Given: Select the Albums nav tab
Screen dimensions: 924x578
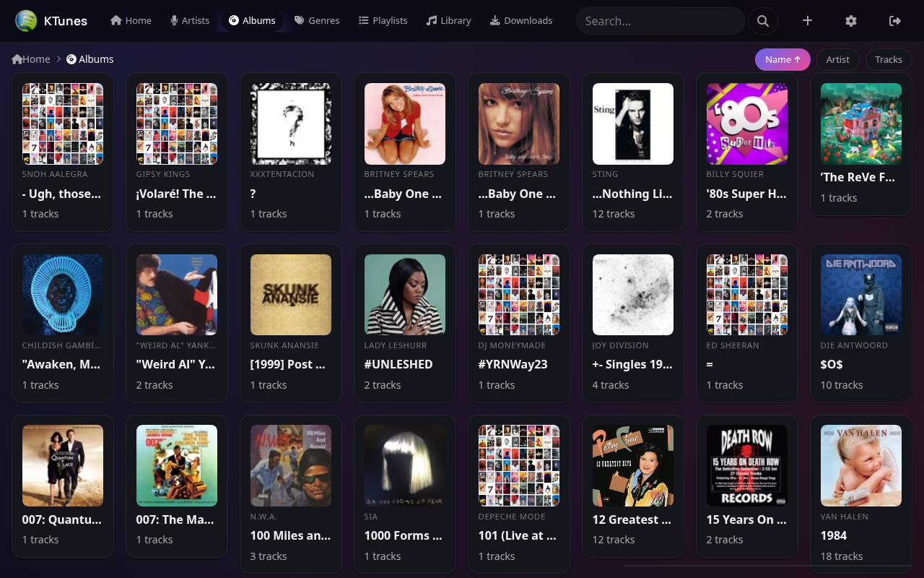Looking at the screenshot, I should coord(252,21).
